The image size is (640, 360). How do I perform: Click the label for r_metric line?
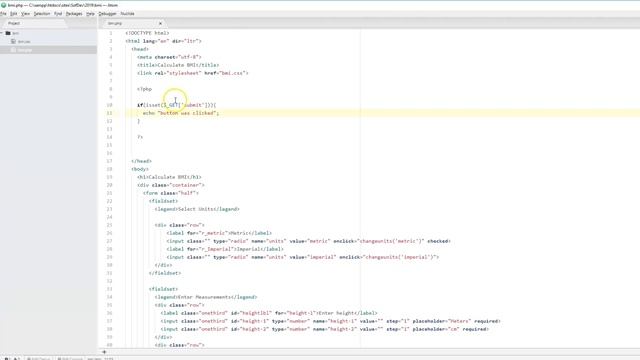click(219, 233)
